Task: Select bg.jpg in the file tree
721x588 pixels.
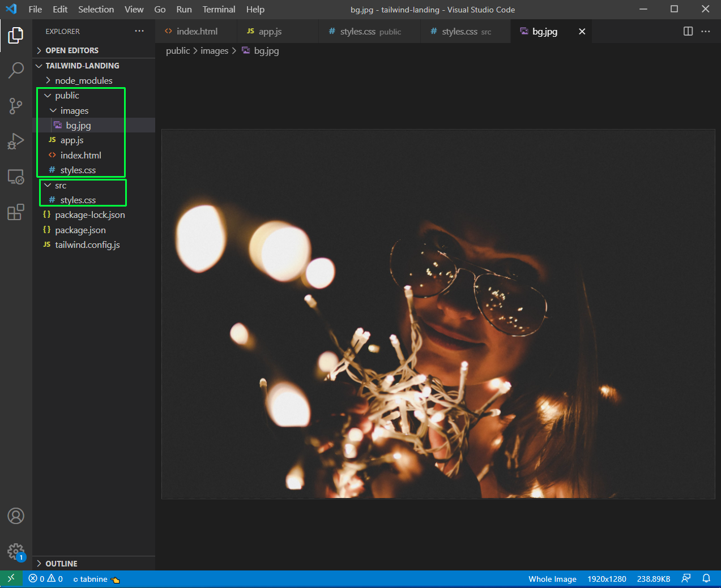Action: coord(94,125)
